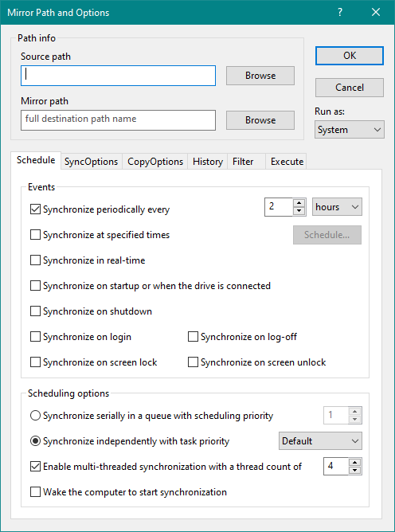Click into the Mirror path input field
Image resolution: width=395 pixels, height=532 pixels.
(x=118, y=119)
